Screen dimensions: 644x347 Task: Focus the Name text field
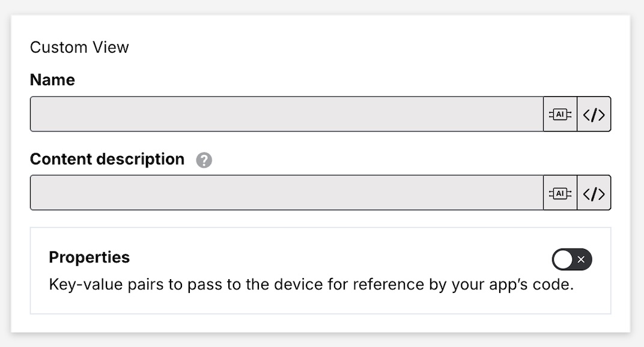tap(287, 114)
